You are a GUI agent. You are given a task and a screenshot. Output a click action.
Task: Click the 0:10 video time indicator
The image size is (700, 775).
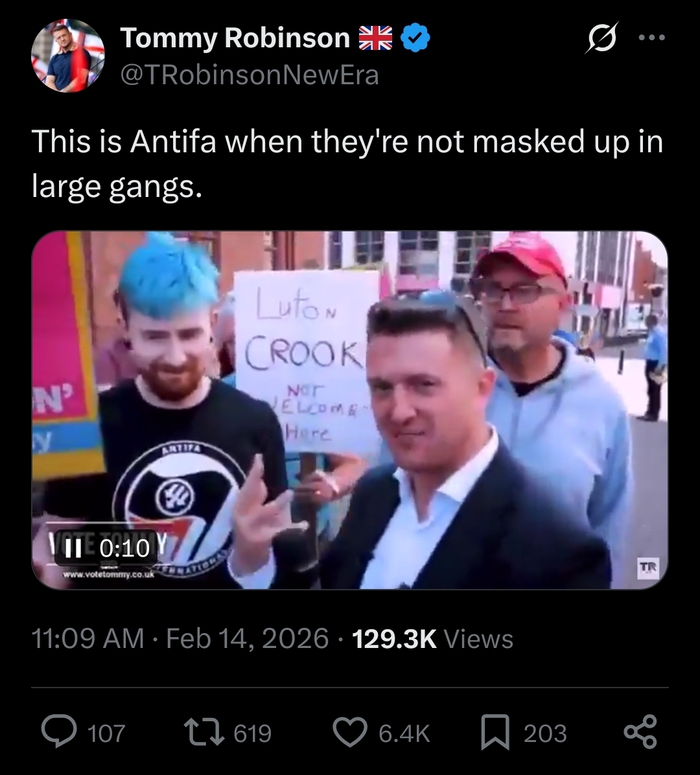pyautogui.click(x=124, y=548)
